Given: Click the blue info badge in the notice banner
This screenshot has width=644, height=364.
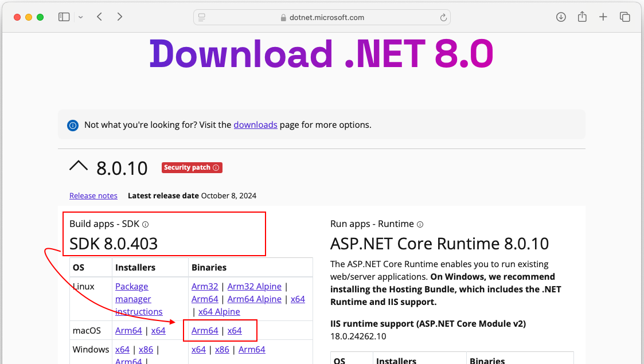Looking at the screenshot, I should click(72, 124).
